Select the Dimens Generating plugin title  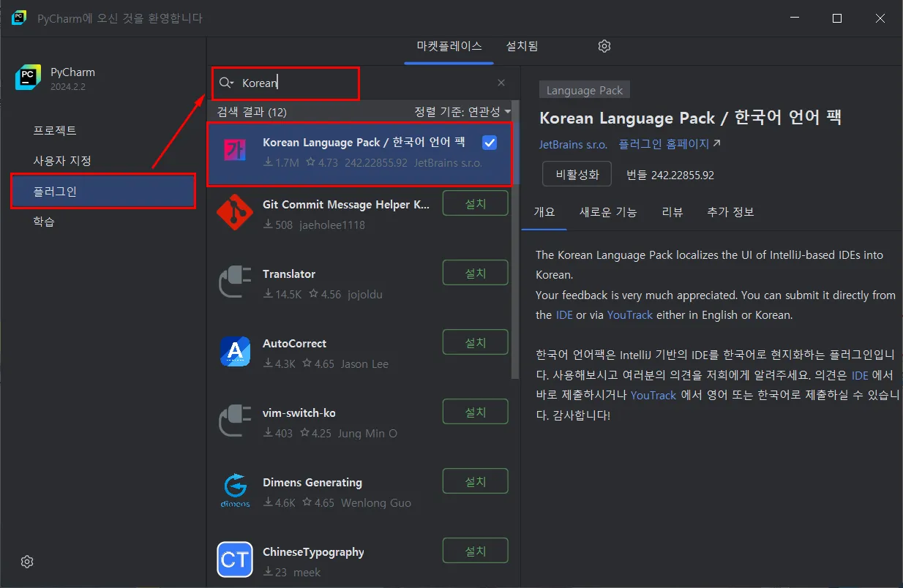[312, 482]
